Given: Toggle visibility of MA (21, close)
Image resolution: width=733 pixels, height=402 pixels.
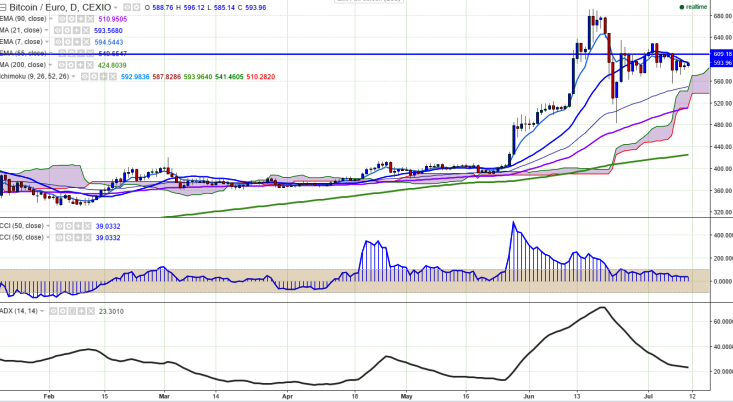Looking at the screenshot, I should click(57, 30).
